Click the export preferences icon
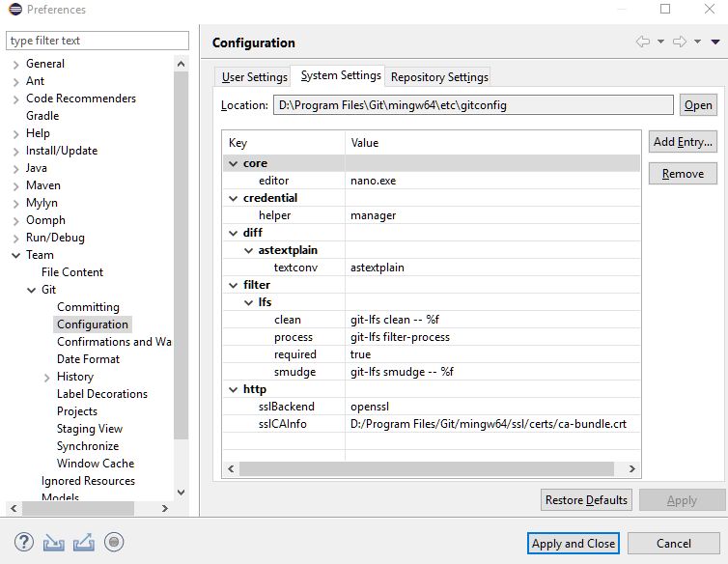728x564 pixels. (x=84, y=542)
